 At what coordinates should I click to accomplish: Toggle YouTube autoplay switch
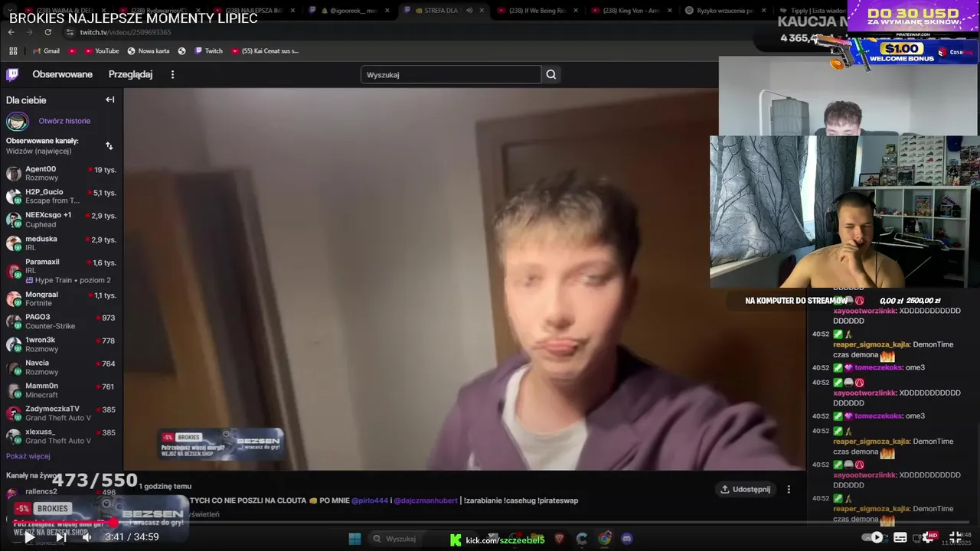pos(873,537)
